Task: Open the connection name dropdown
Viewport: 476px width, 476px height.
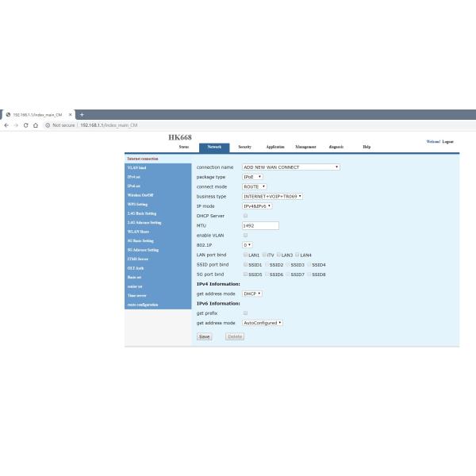Action: [x=290, y=167]
